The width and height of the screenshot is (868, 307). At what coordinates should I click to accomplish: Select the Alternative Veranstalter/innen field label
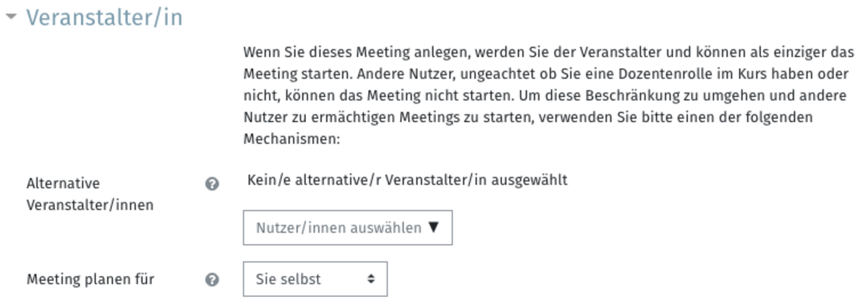point(90,194)
